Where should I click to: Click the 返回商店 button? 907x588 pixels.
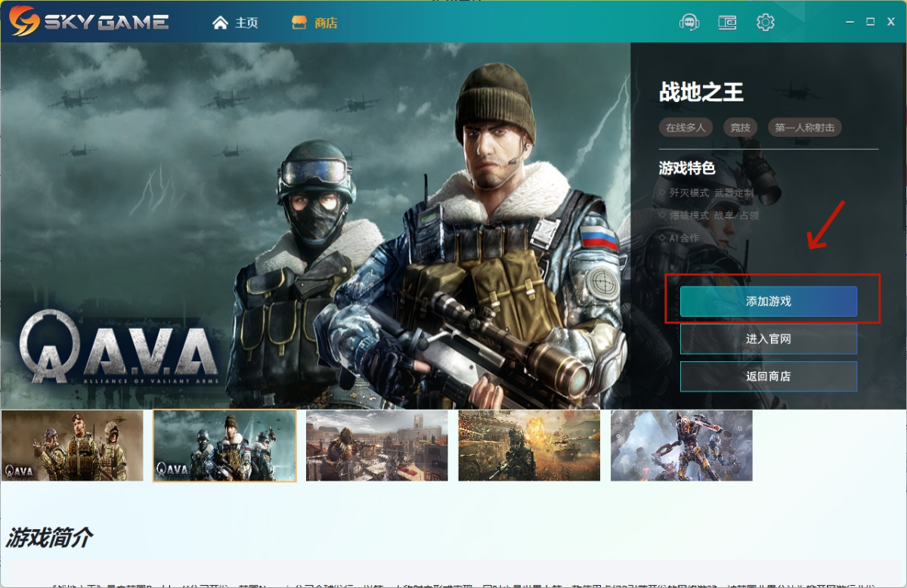pyautogui.click(x=769, y=376)
